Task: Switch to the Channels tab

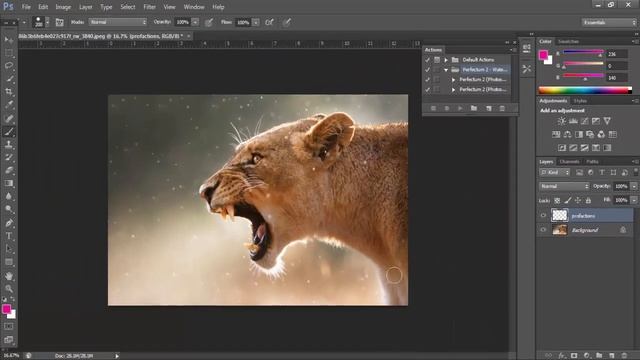Action: click(x=569, y=162)
